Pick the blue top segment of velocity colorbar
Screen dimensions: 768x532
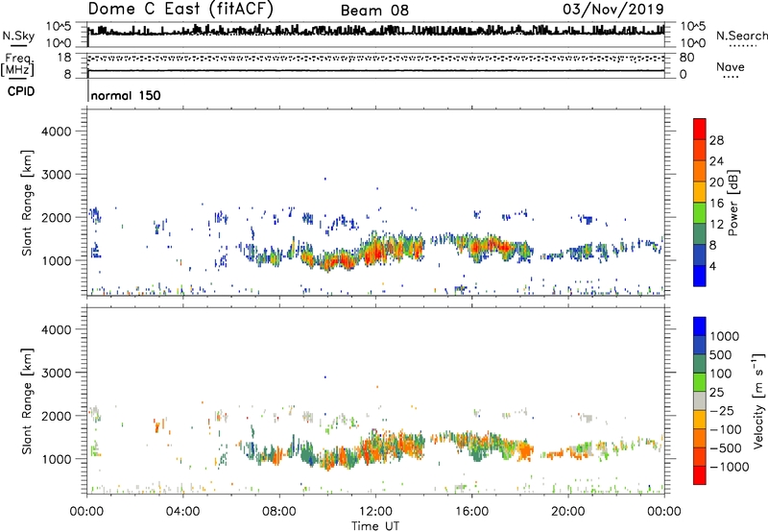pos(700,326)
